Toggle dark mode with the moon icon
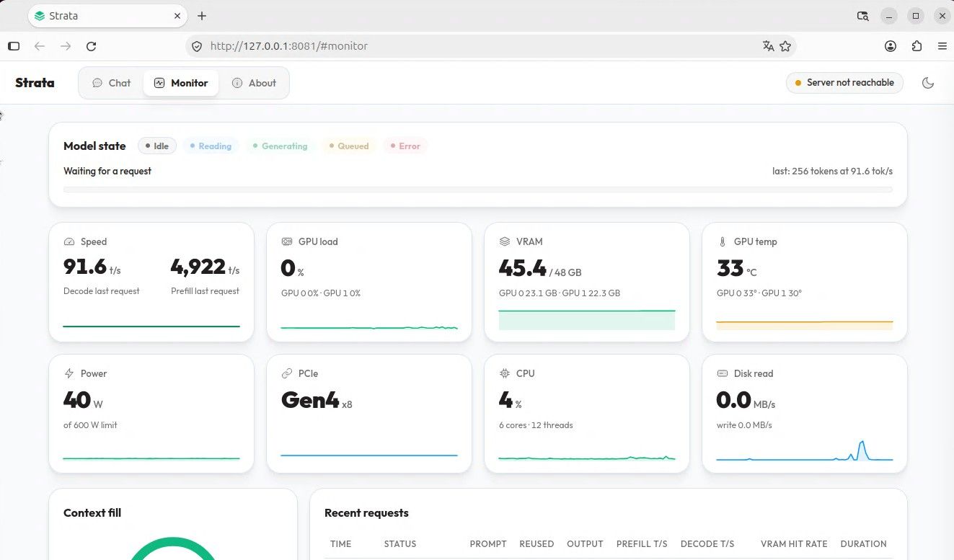The height and width of the screenshot is (560, 954). [928, 83]
